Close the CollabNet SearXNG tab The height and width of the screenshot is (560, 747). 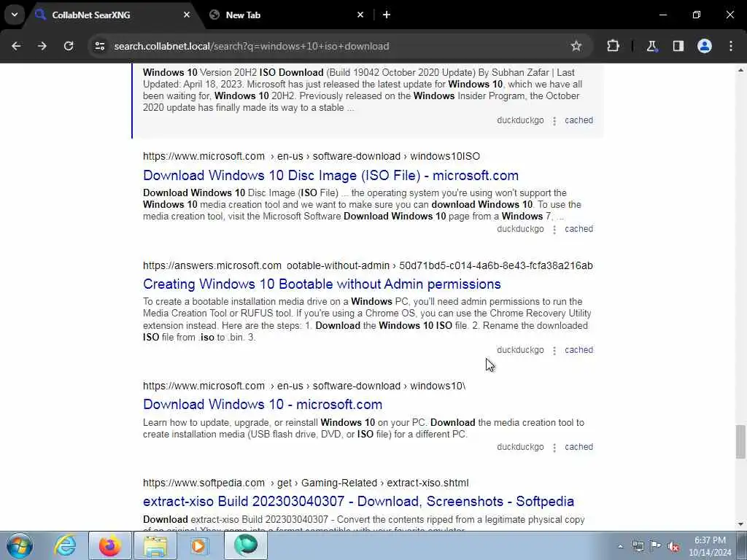click(187, 15)
